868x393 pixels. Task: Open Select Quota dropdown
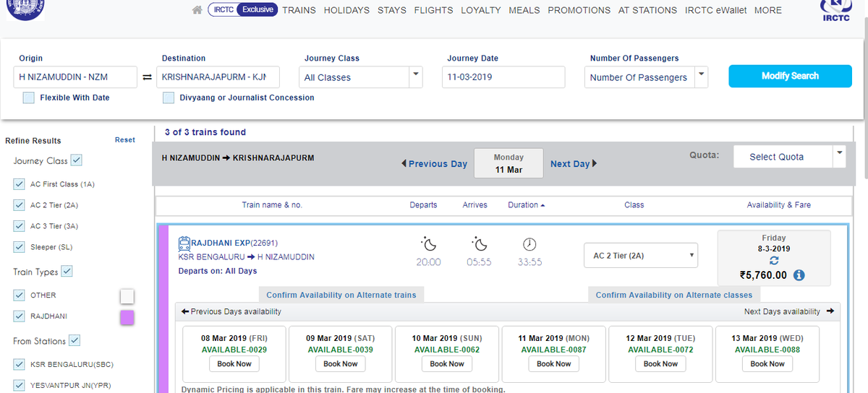coord(789,157)
